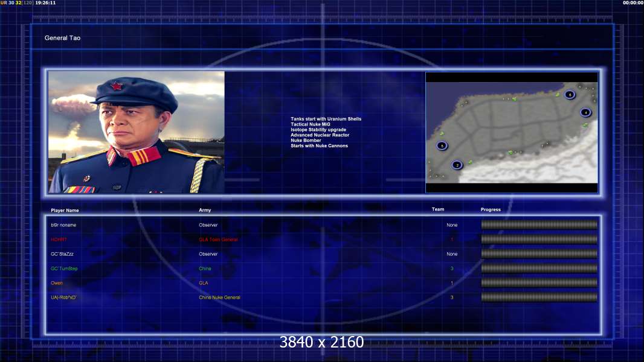Click Observer army in the GC`StaZzz row
Viewport: 644px width, 362px height.
click(208, 254)
